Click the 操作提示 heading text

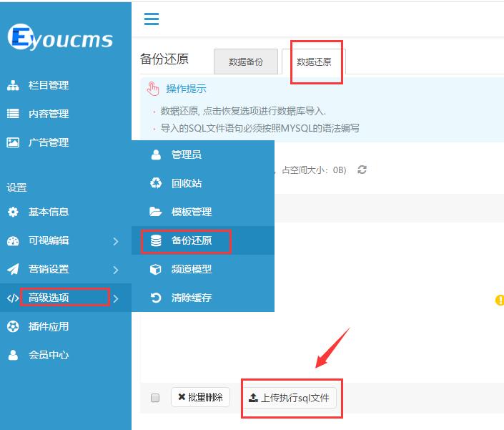click(186, 89)
